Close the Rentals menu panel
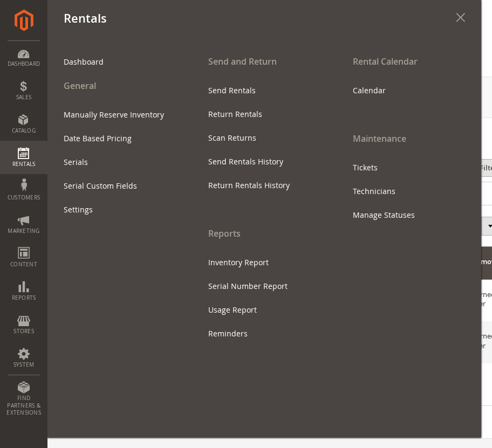Viewport: 492px width, 448px height. tap(460, 18)
